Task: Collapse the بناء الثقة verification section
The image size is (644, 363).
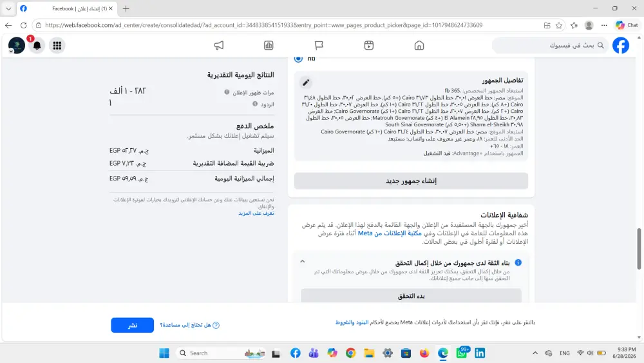Action: [x=302, y=262]
